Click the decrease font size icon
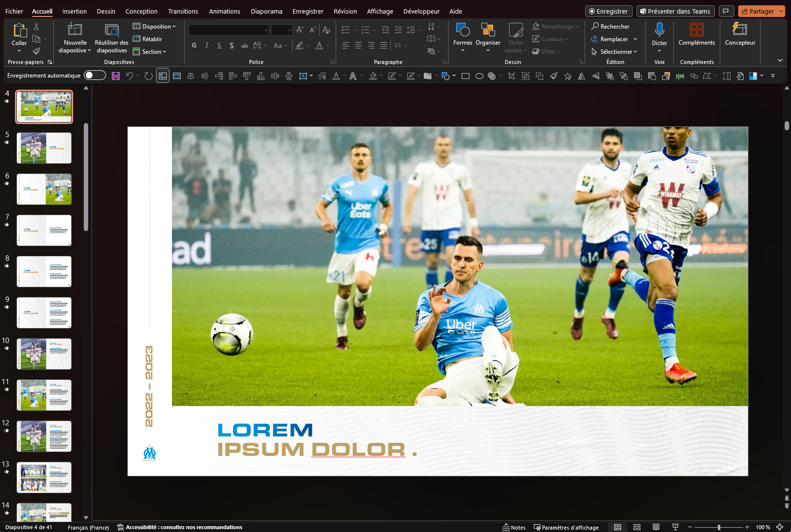The width and height of the screenshot is (791, 532). pyautogui.click(x=312, y=30)
